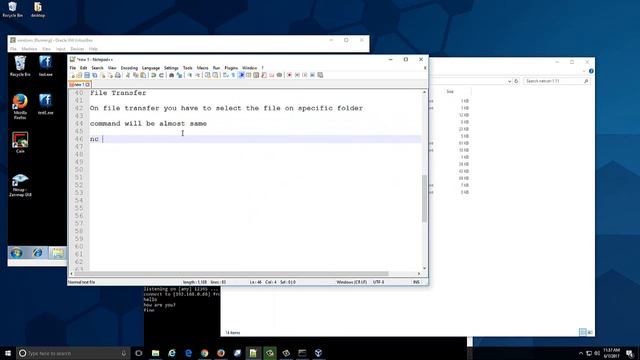Click the scroll-down arrow of Notepad++ editor
640x360 pixels.
tap(424, 268)
